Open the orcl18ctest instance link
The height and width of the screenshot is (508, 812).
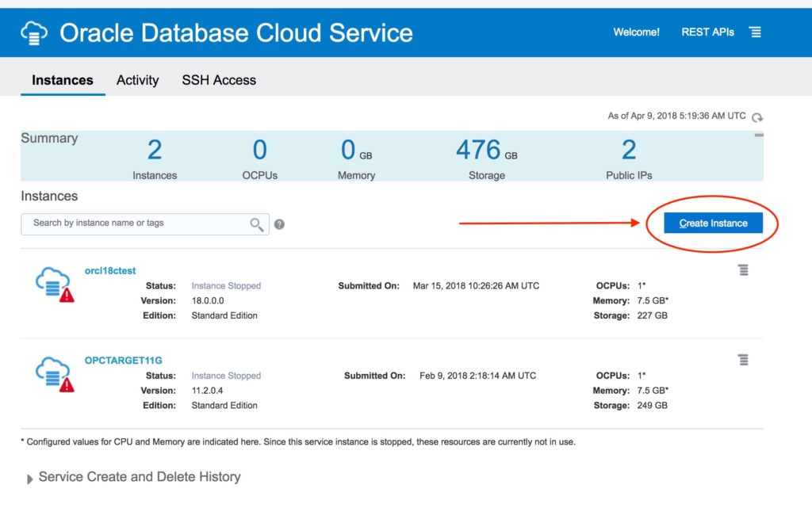click(x=110, y=270)
